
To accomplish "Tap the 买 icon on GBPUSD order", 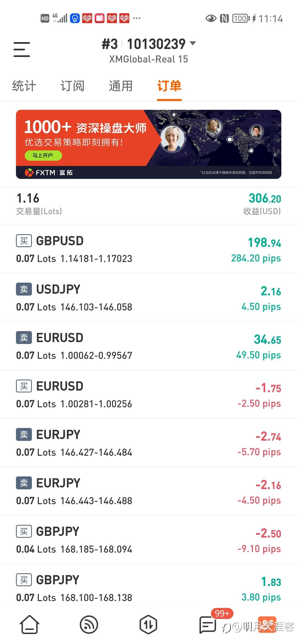I will coord(24,241).
